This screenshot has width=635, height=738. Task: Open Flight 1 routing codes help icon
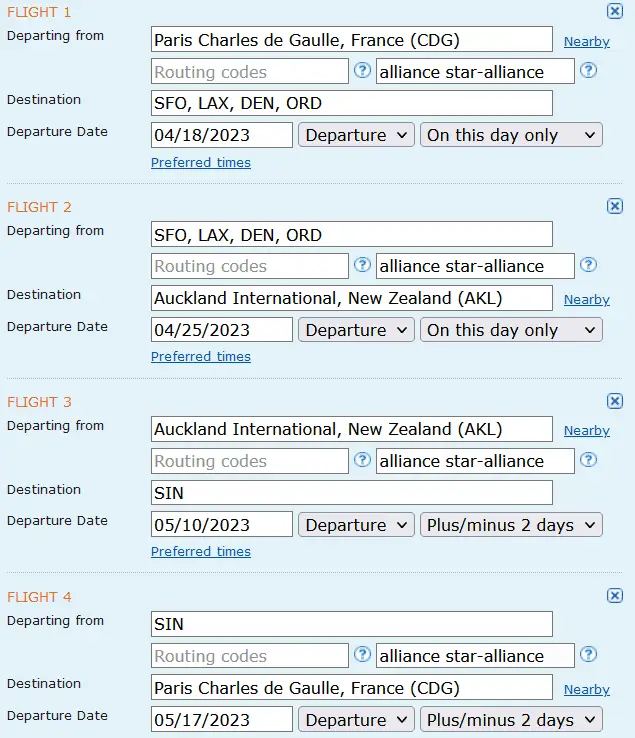[x=363, y=71]
